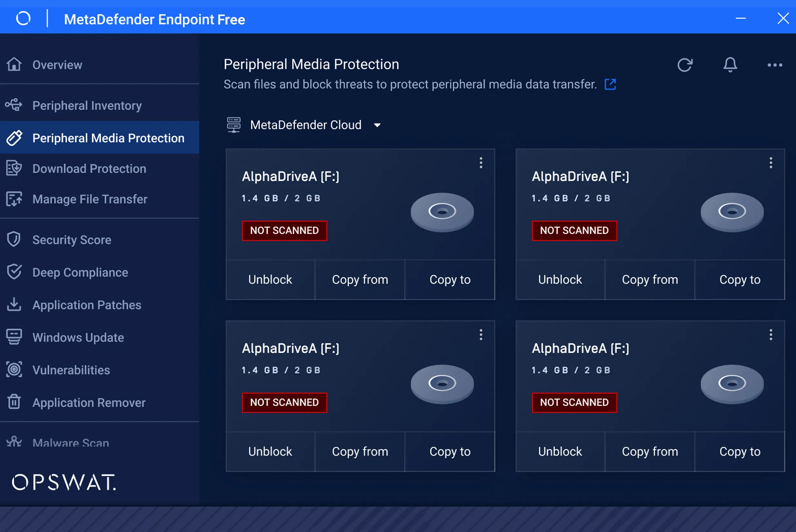Open the external link icon beside the description
This screenshot has width=796, height=532.
(610, 84)
